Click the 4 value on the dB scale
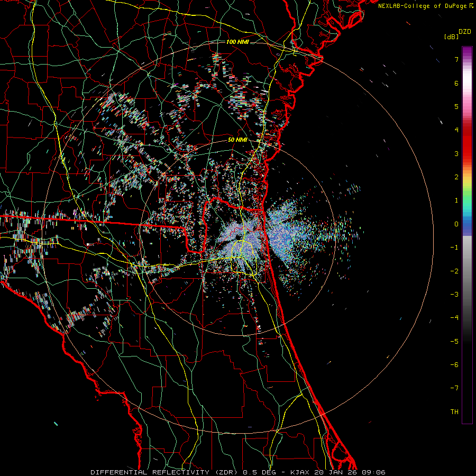Viewport: 476px width, 476px height. pyautogui.click(x=456, y=130)
